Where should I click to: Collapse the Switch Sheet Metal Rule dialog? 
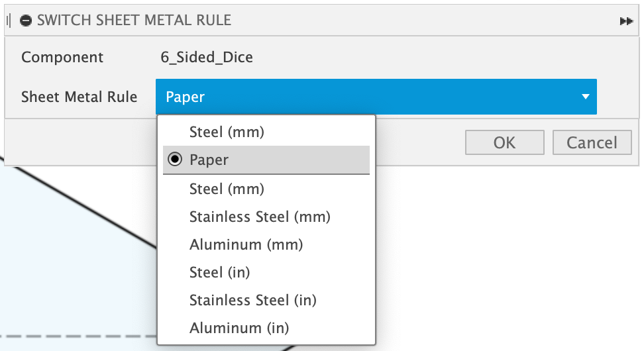click(x=26, y=21)
